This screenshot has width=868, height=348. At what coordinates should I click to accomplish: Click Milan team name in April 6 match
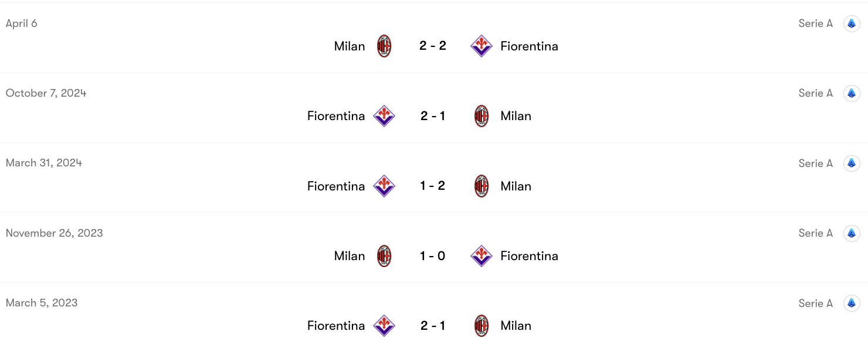350,46
